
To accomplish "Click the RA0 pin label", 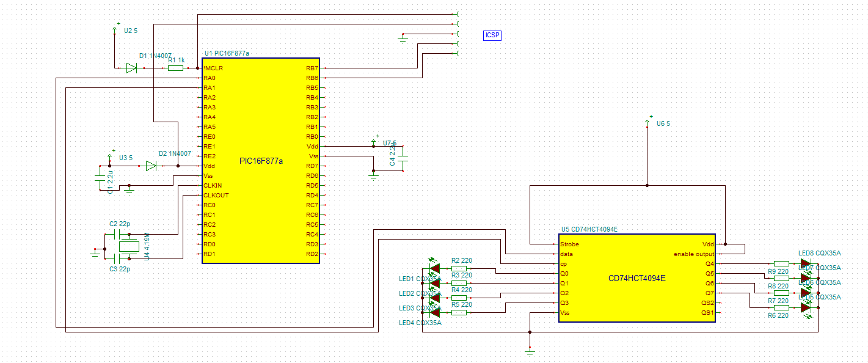I will click(x=210, y=78).
